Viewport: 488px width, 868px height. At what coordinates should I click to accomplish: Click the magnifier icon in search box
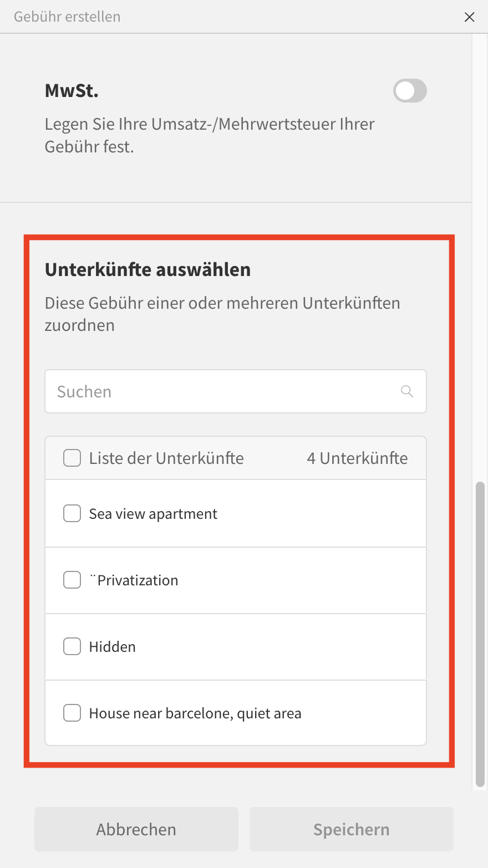[x=407, y=391]
